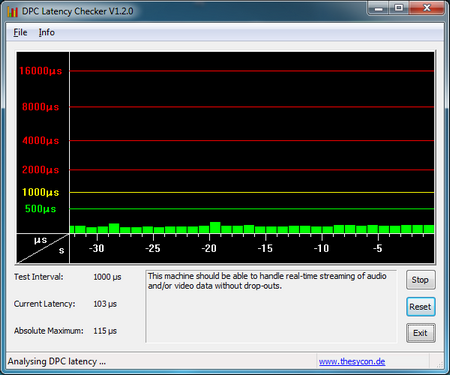Click the -30 time axis label
The height and width of the screenshot is (375, 450).
tap(96, 248)
